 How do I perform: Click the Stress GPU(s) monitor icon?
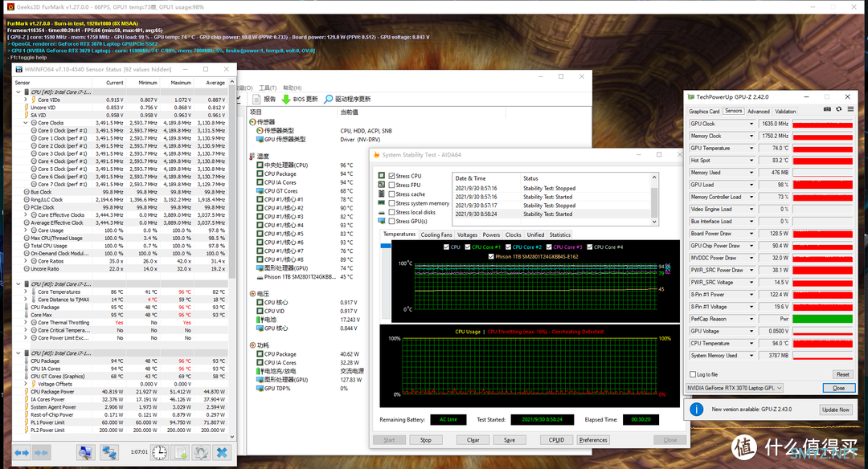382,221
